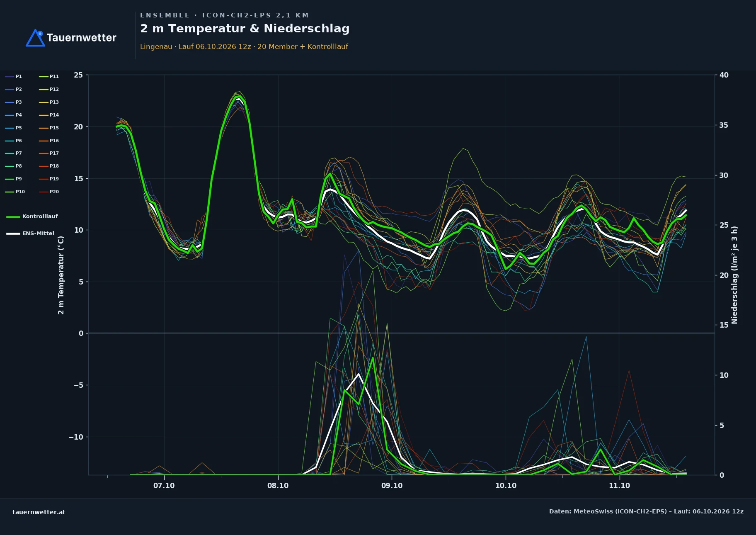This screenshot has width=756, height=535.
Task: Click the 15 temperature axis tick label
Action: pos(78,179)
